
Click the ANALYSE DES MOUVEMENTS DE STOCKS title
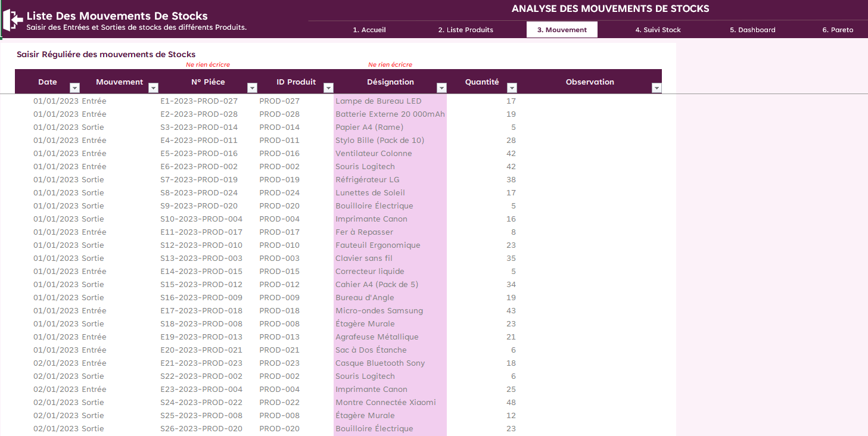pyautogui.click(x=611, y=9)
